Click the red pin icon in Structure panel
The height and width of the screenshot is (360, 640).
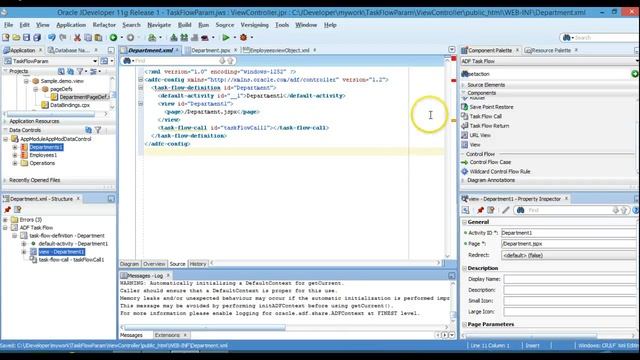tap(7, 209)
